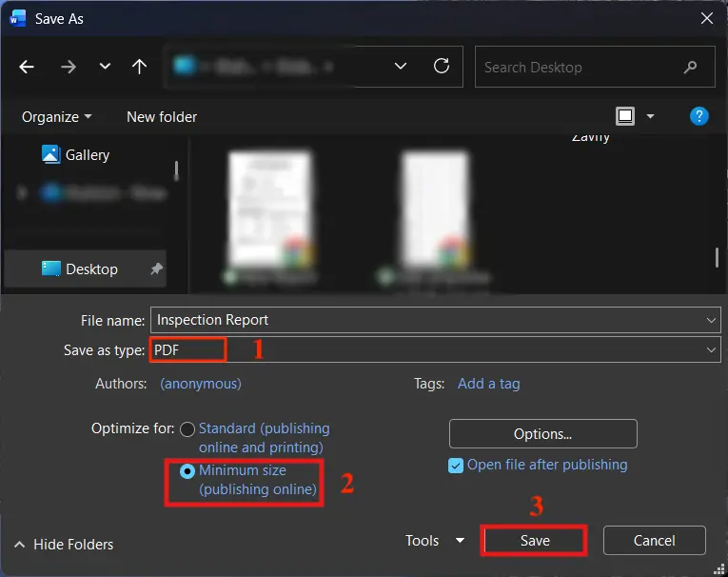
Task: Go up one folder level arrow
Action: tap(139, 67)
